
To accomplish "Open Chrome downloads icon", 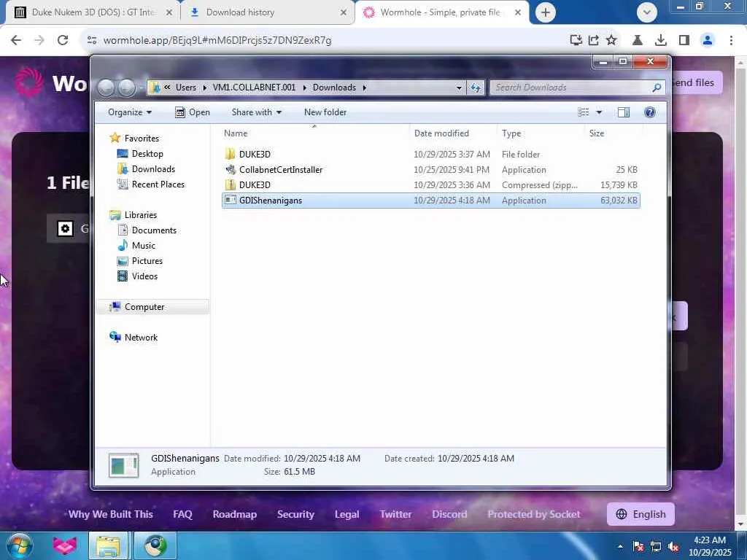I will coord(660,40).
